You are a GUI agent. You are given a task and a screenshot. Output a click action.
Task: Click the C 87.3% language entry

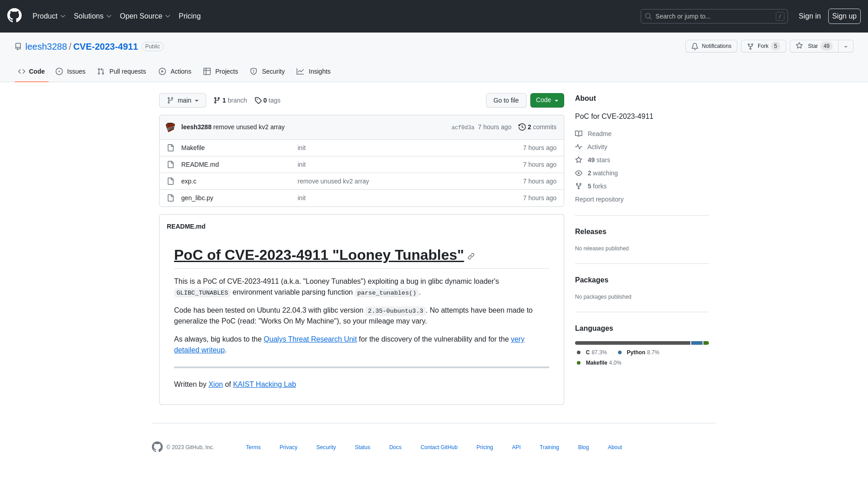[592, 352]
